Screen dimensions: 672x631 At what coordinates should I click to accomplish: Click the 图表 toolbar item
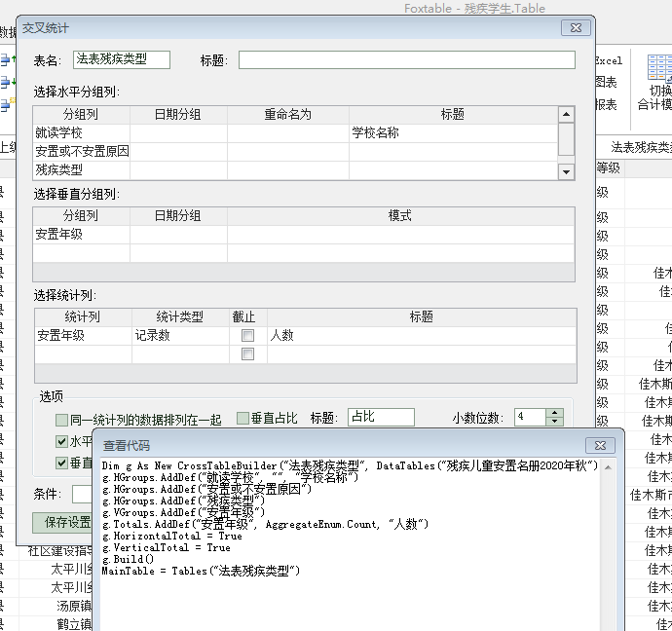pyautogui.click(x=607, y=82)
